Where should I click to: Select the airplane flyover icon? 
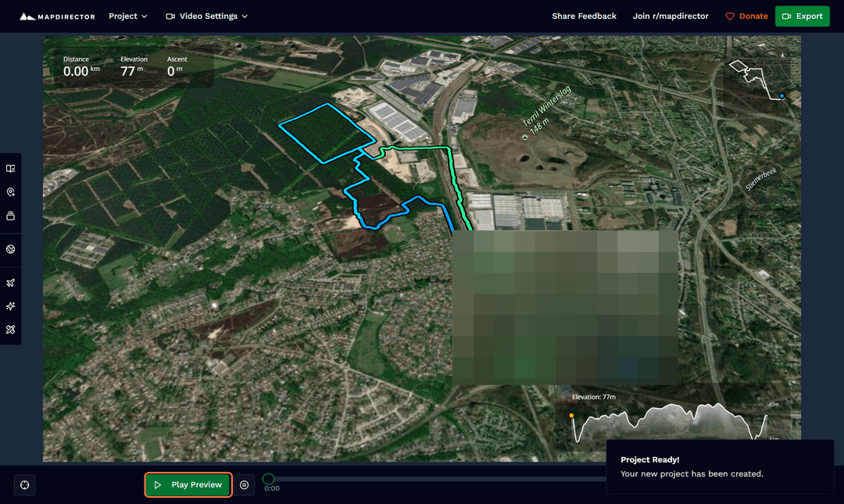11,282
